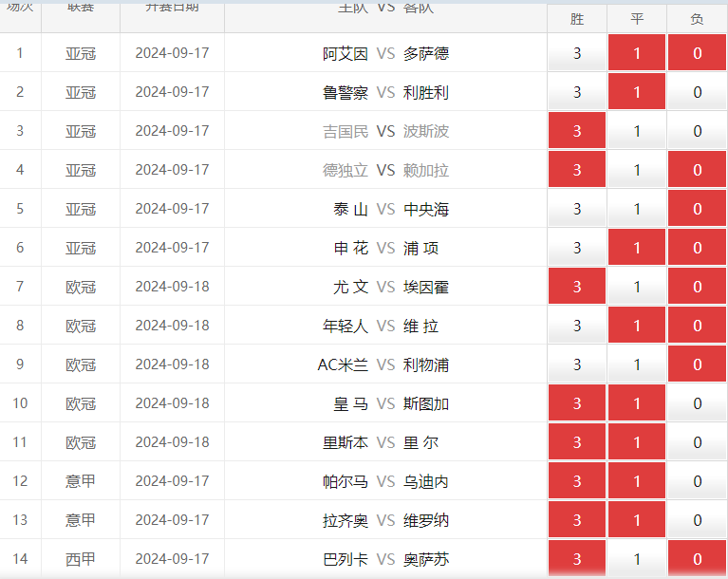The width and height of the screenshot is (728, 579).
Task: Click away team name 利胜利
Action: click(426, 93)
